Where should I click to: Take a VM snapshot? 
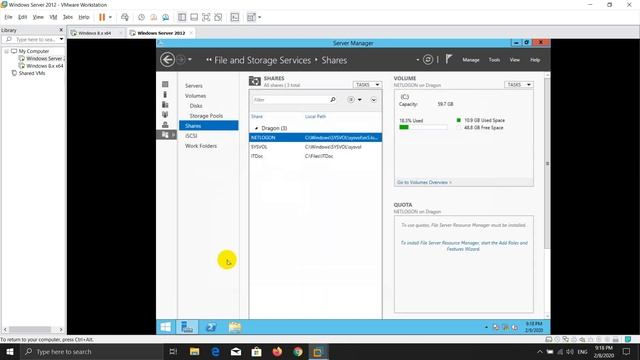tap(141, 17)
